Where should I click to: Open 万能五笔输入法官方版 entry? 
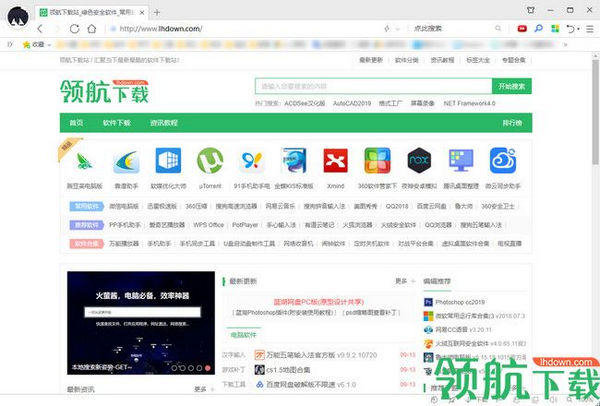[300, 355]
